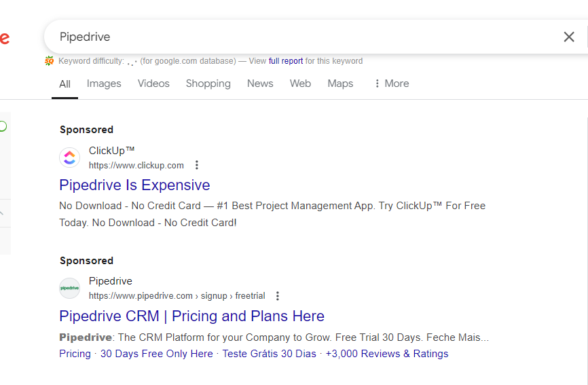Click the SEOquake logo icon by Keyword difficulty

coord(49,61)
